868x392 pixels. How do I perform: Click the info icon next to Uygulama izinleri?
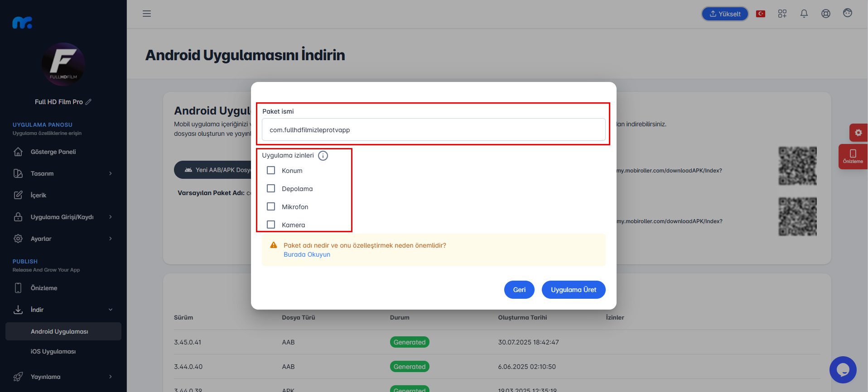click(x=323, y=156)
